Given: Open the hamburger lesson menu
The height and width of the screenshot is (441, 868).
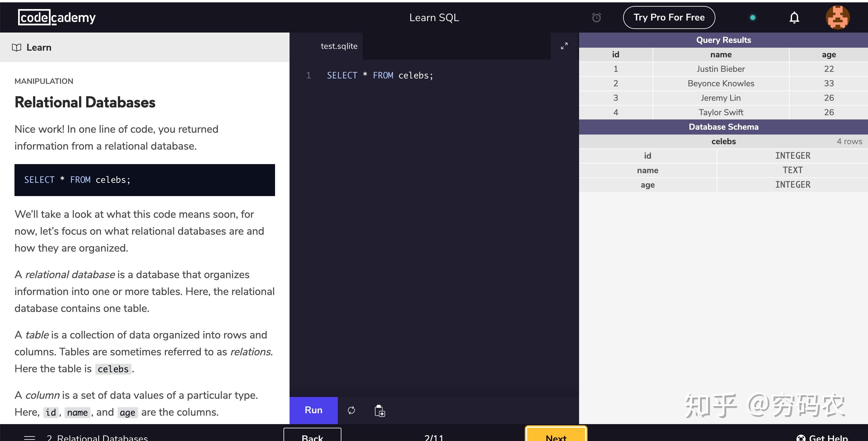Looking at the screenshot, I should [30, 438].
